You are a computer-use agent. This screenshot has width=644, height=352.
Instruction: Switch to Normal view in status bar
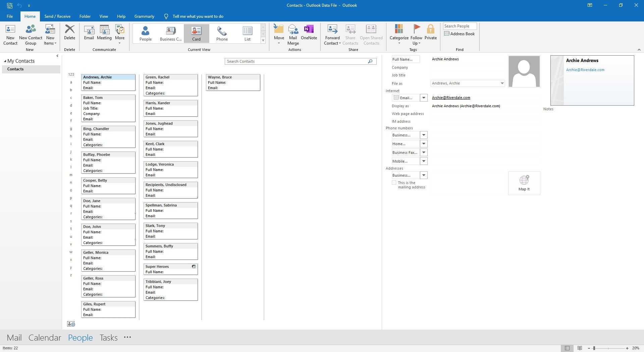click(x=567, y=348)
